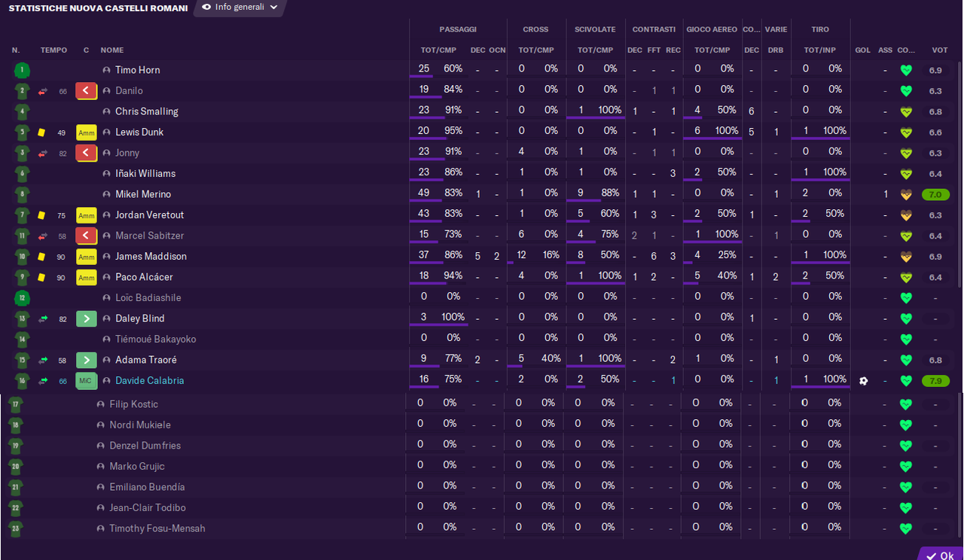
Task: Click Loïc Badiashile's number 12 goalkeeper shirt
Action: [x=22, y=298]
